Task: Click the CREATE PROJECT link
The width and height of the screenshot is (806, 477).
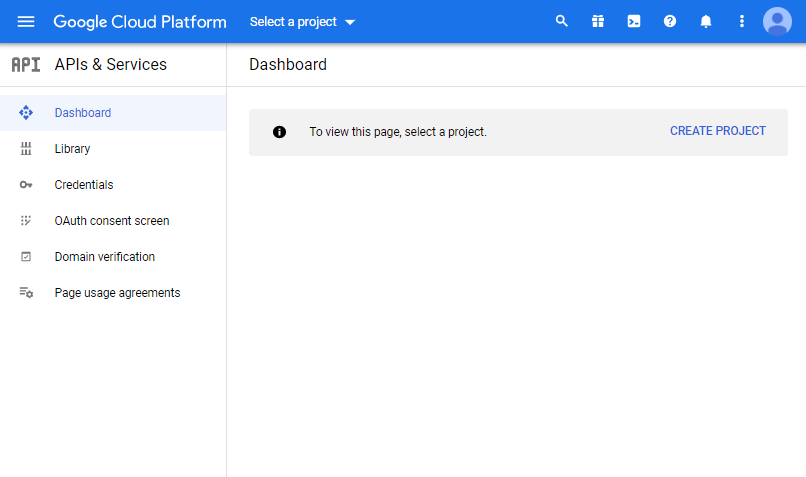Action: (718, 131)
